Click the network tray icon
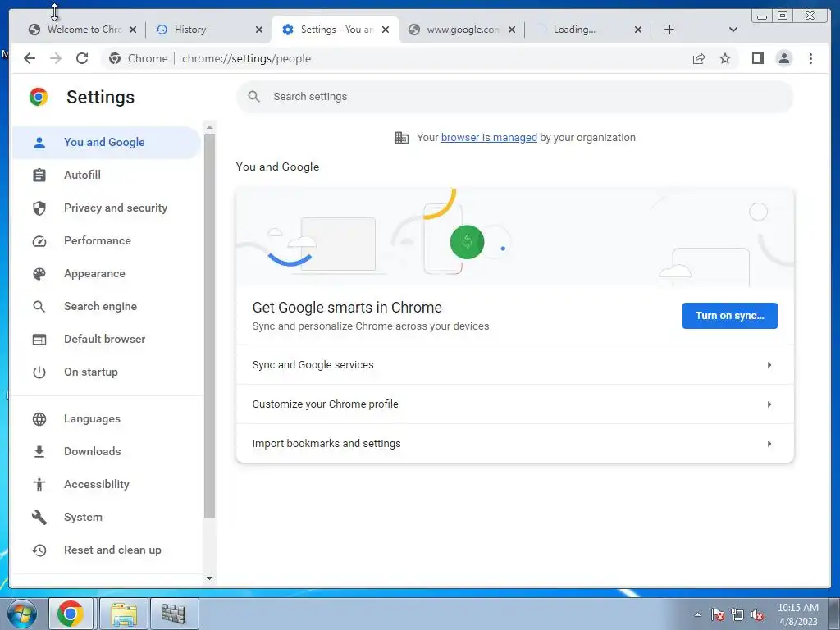This screenshot has height=630, width=840. (x=737, y=614)
